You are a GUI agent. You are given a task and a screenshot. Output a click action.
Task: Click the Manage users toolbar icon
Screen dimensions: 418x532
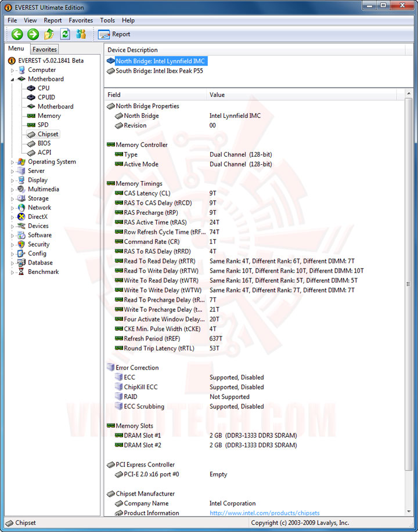pos(81,34)
